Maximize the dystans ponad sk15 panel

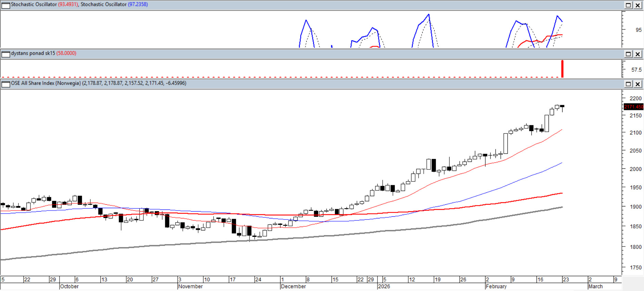tap(628, 54)
